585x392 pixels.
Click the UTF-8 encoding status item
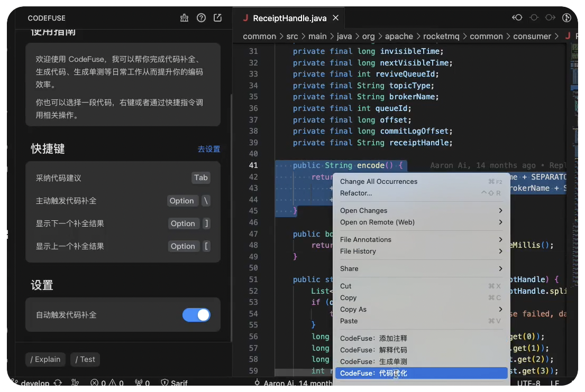click(528, 382)
